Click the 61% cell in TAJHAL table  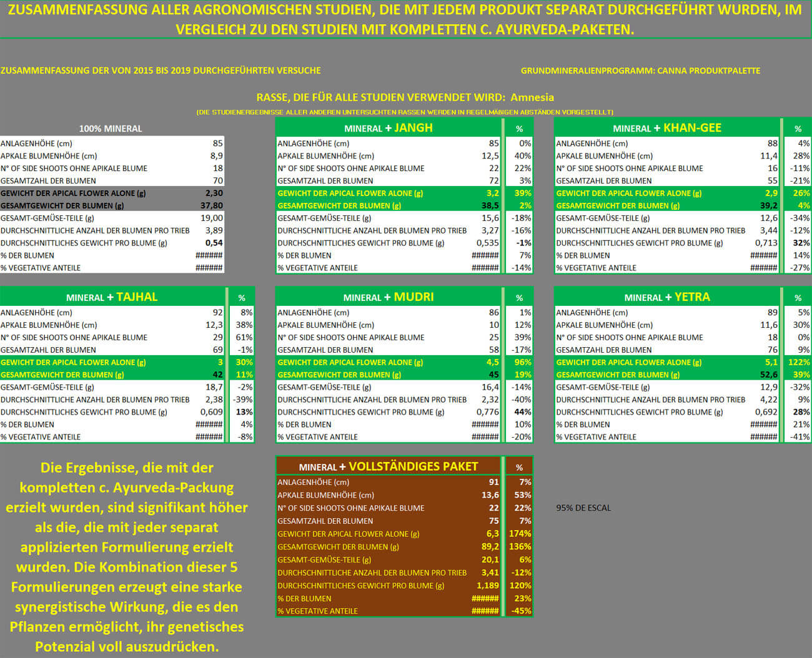pos(244,337)
